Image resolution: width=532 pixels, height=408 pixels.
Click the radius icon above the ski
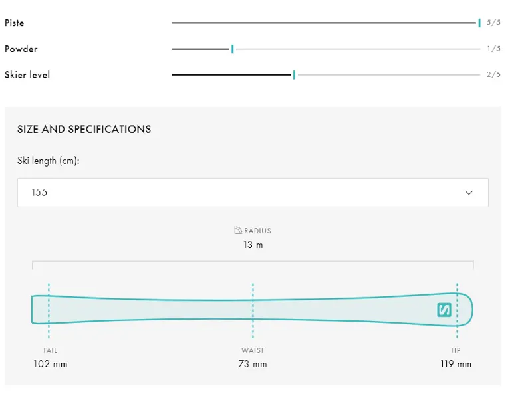point(238,231)
